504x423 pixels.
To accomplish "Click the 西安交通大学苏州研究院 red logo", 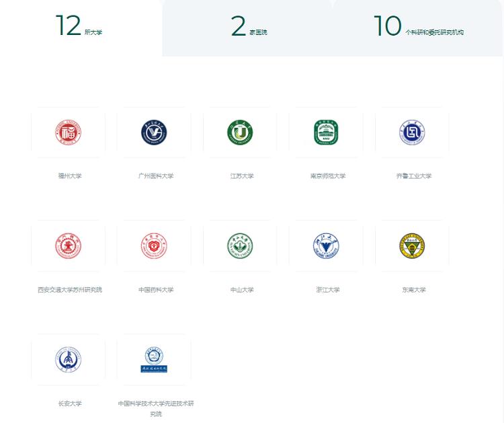I will (68, 245).
